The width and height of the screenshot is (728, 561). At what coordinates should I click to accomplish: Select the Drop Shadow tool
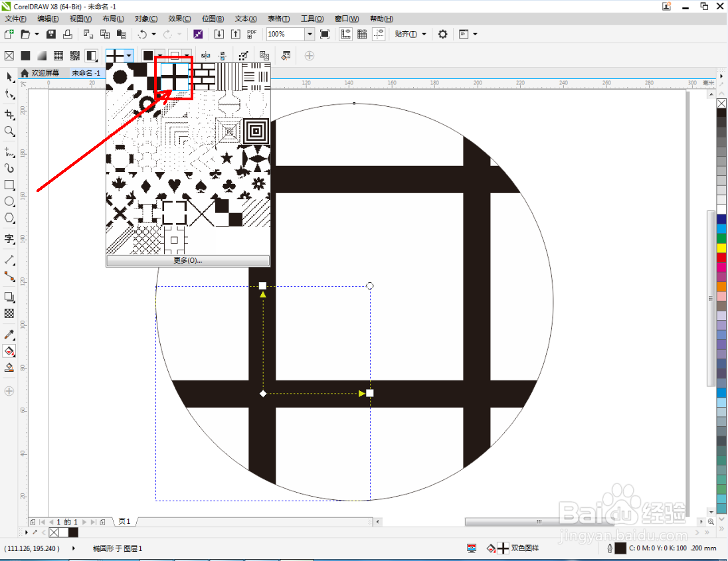pos(9,297)
